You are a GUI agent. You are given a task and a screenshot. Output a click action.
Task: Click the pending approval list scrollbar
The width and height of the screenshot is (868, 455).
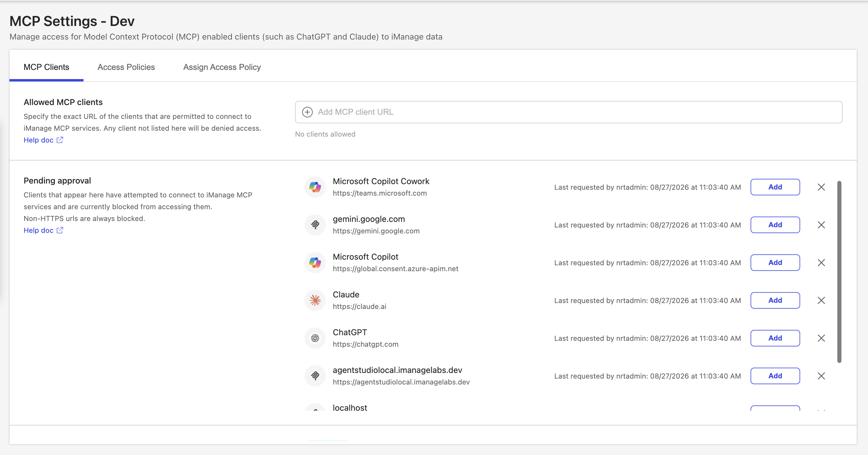839,272
